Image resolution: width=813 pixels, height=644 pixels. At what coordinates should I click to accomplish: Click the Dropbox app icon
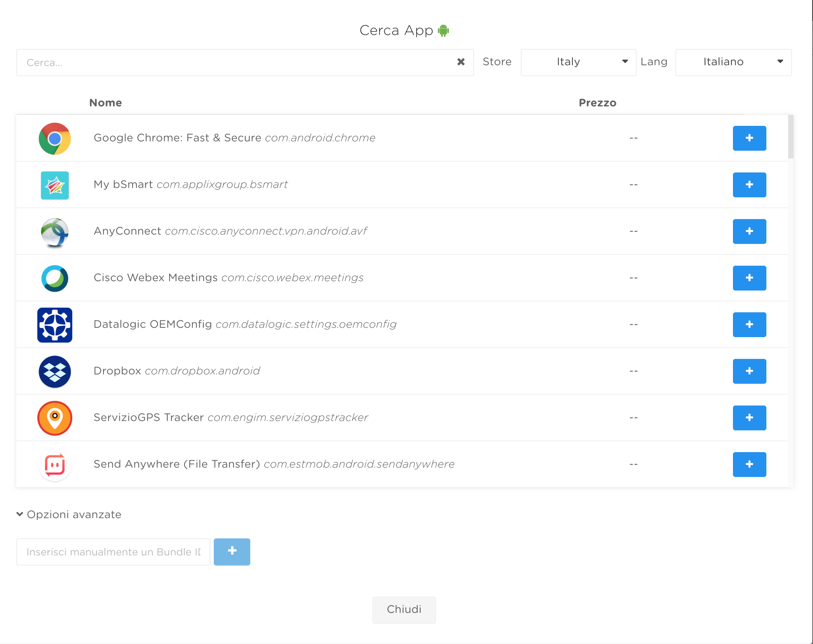click(x=55, y=372)
